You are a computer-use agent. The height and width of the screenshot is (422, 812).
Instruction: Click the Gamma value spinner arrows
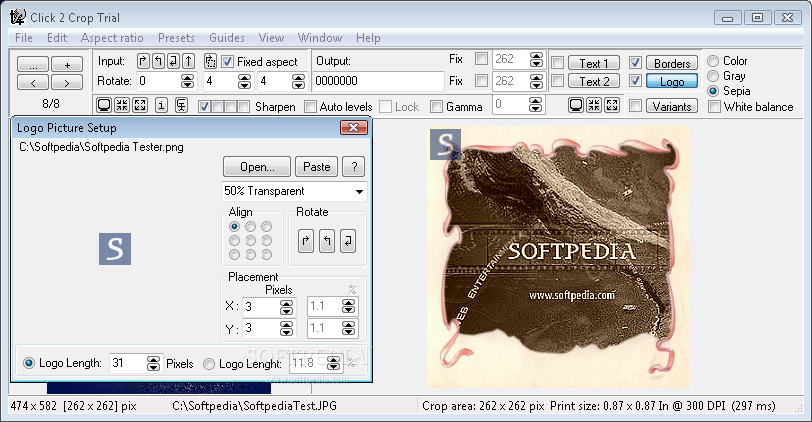(x=535, y=105)
